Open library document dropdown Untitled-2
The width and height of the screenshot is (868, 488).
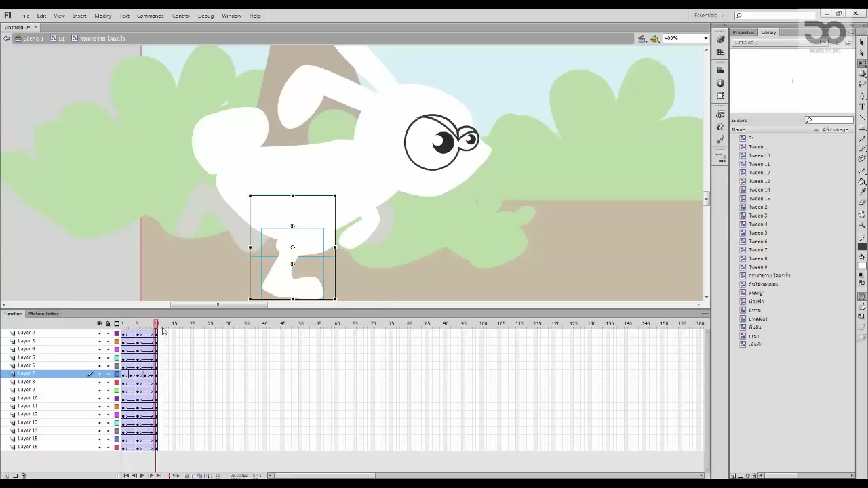(781, 43)
